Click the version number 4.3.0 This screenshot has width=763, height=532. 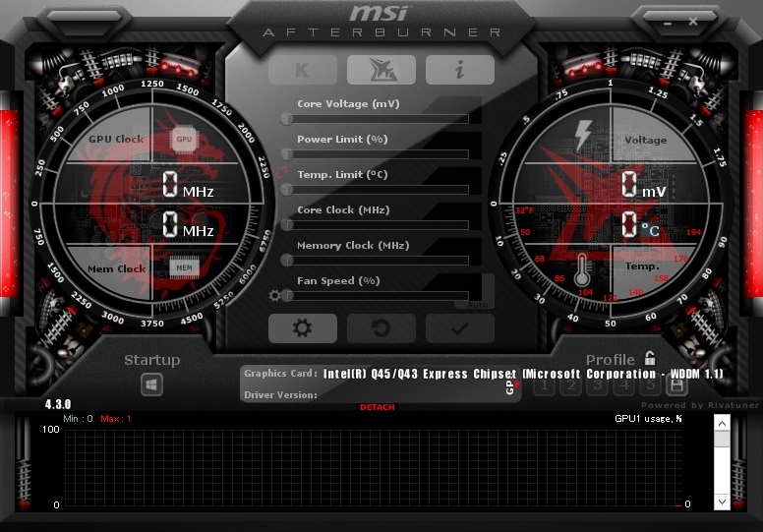click(x=58, y=404)
